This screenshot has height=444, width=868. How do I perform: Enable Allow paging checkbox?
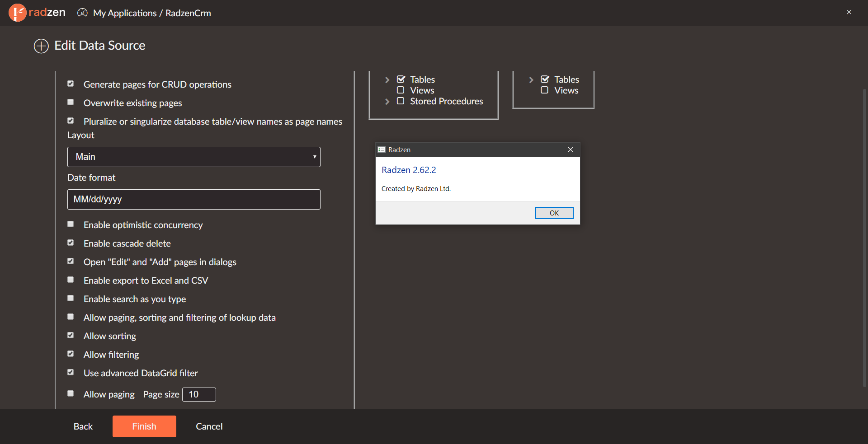click(x=71, y=393)
